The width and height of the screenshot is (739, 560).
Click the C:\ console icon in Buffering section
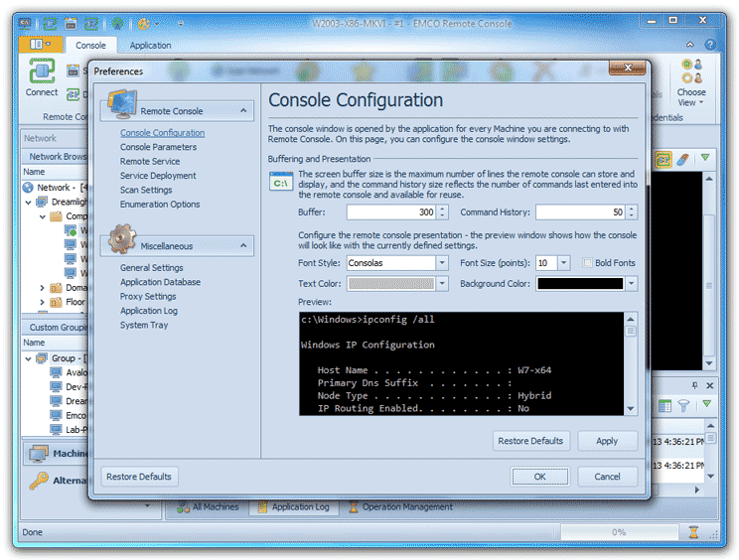point(281,182)
